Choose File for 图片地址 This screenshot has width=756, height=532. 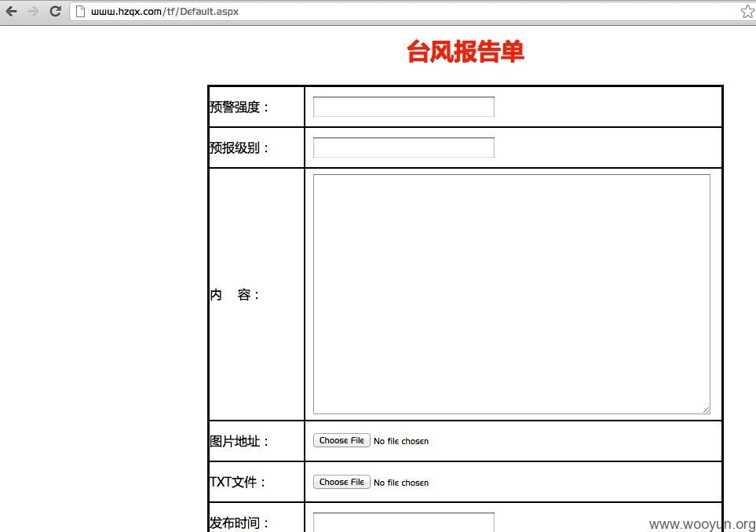click(x=341, y=440)
